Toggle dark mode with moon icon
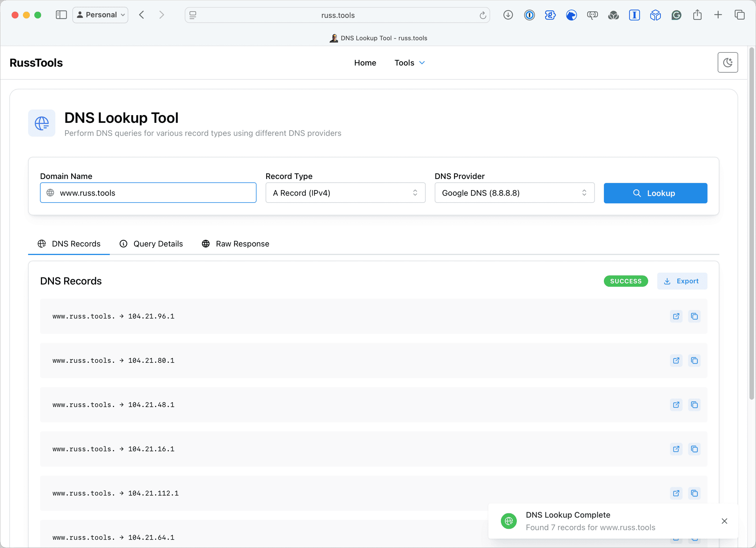The image size is (756, 548). [727, 62]
